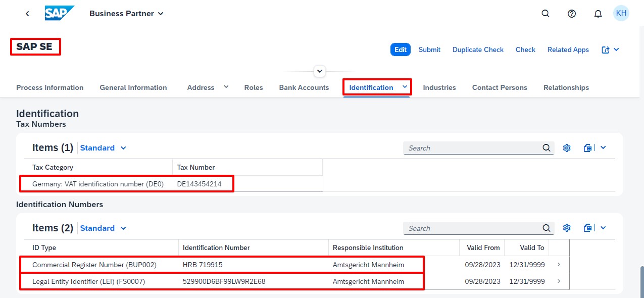This screenshot has width=644, height=298.
Task: Switch to the Bank Accounts tab
Action: pyautogui.click(x=304, y=87)
